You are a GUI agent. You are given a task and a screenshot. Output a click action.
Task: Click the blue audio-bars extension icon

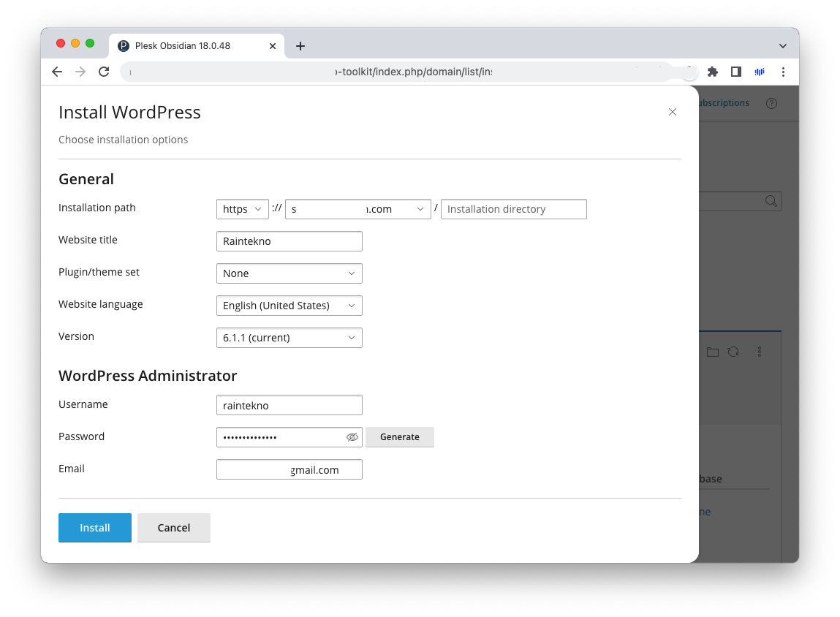pyautogui.click(x=760, y=72)
